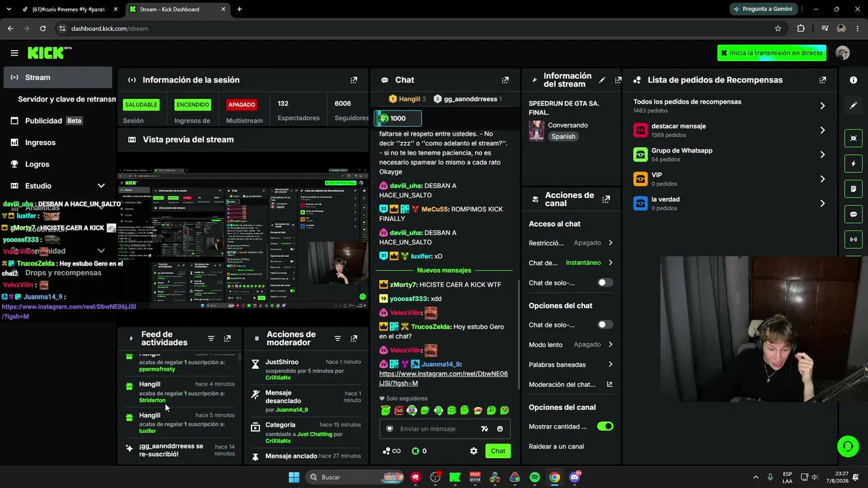Expand the Estudio sidebar section
The image size is (868, 488).
58,186
